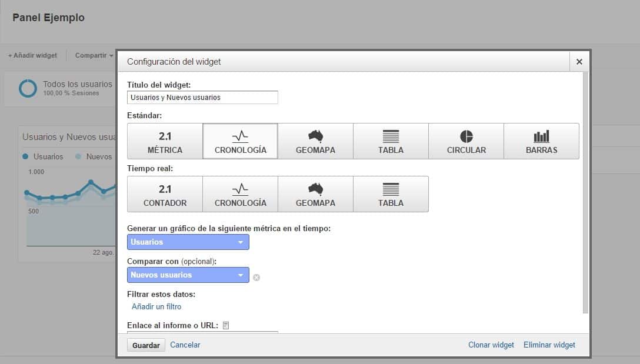Open the Usuarios metric dropdown

188,242
